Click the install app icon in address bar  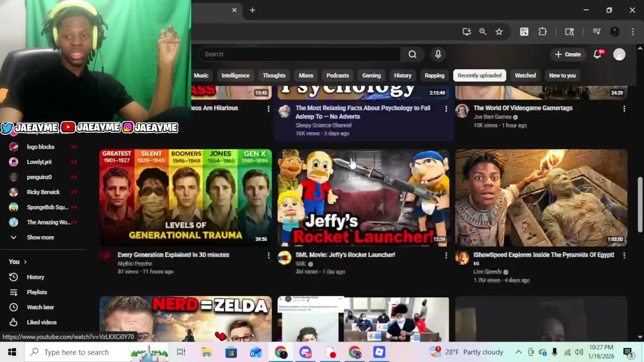click(x=466, y=32)
